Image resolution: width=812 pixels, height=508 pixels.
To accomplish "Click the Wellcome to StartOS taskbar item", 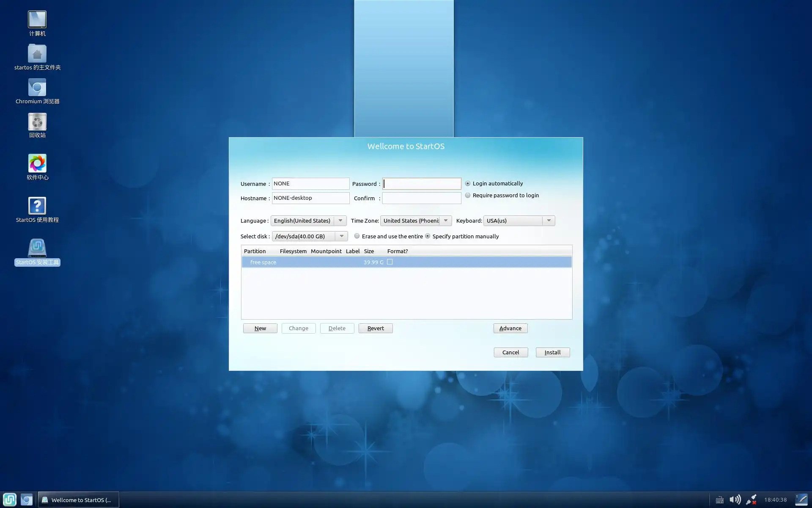I will 79,500.
